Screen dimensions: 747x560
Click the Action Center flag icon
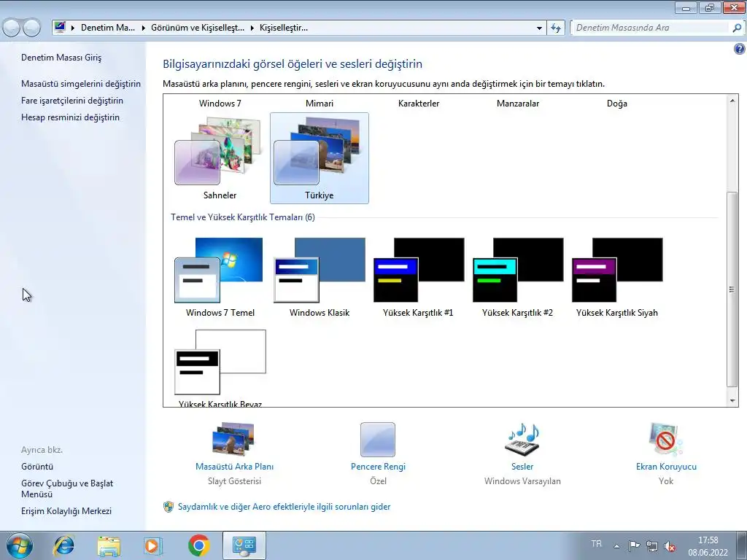634,545
